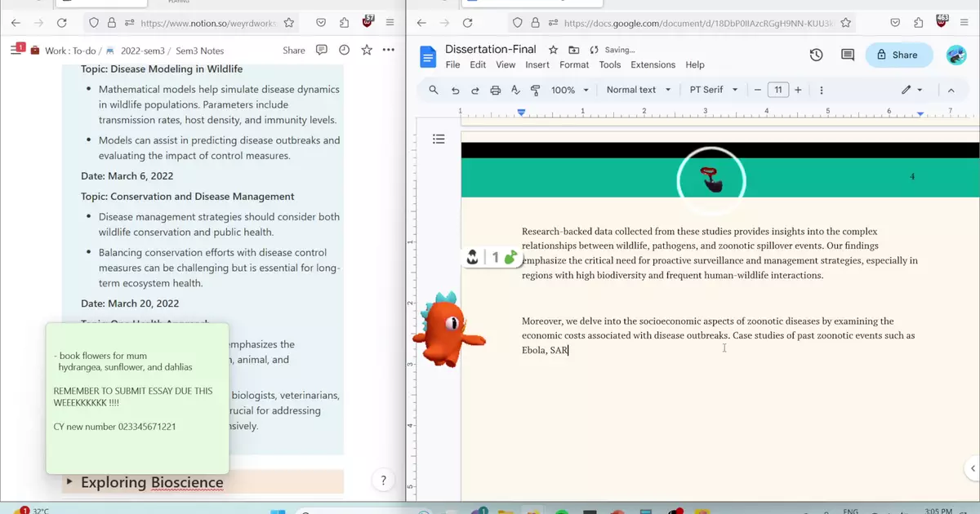Screen dimensions: 980x514
Task: Star the Dissertation-Final document
Action: [554, 50]
